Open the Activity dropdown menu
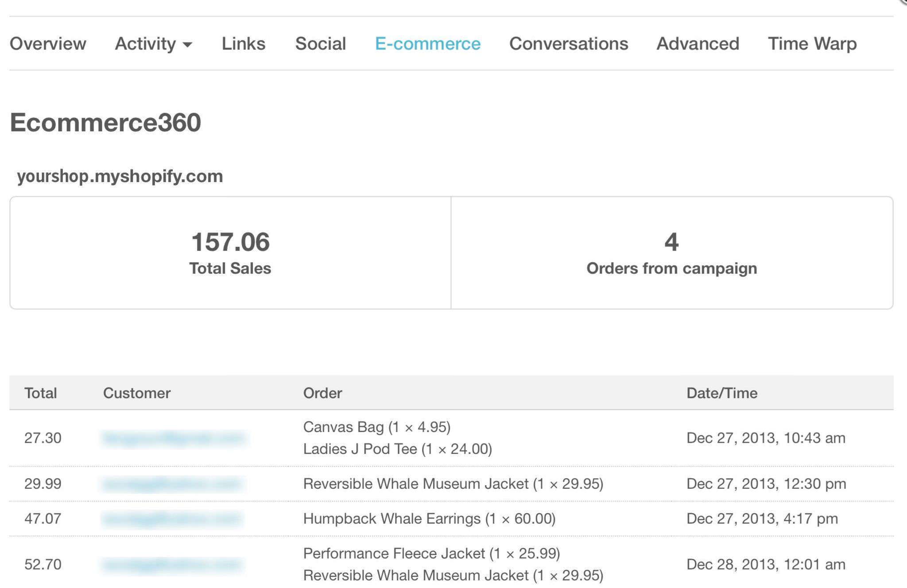The height and width of the screenshot is (588, 907). pos(153,43)
